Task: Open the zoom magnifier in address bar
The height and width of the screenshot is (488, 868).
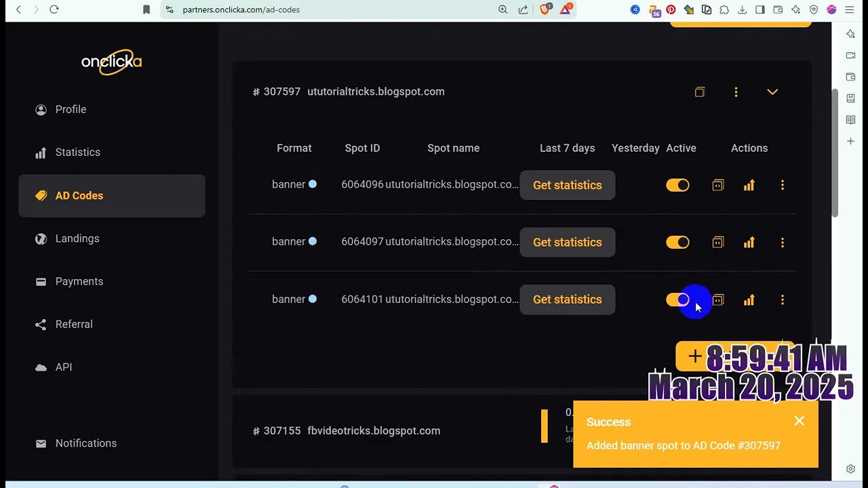Action: (502, 9)
